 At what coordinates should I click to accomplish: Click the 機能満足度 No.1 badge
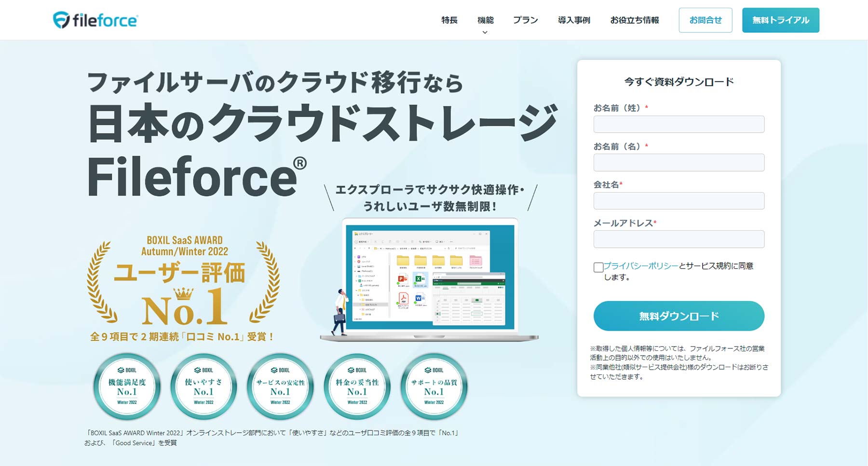[x=127, y=387]
